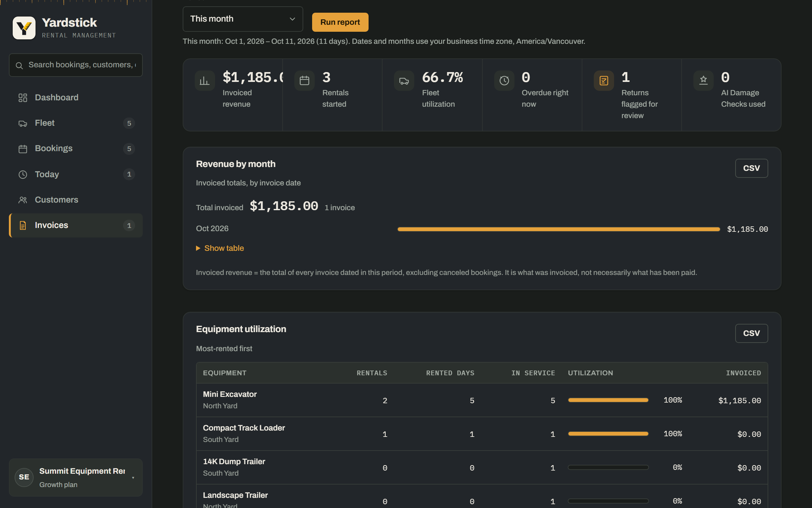The width and height of the screenshot is (812, 508).
Task: Export Revenue by month as CSV
Action: [751, 168]
